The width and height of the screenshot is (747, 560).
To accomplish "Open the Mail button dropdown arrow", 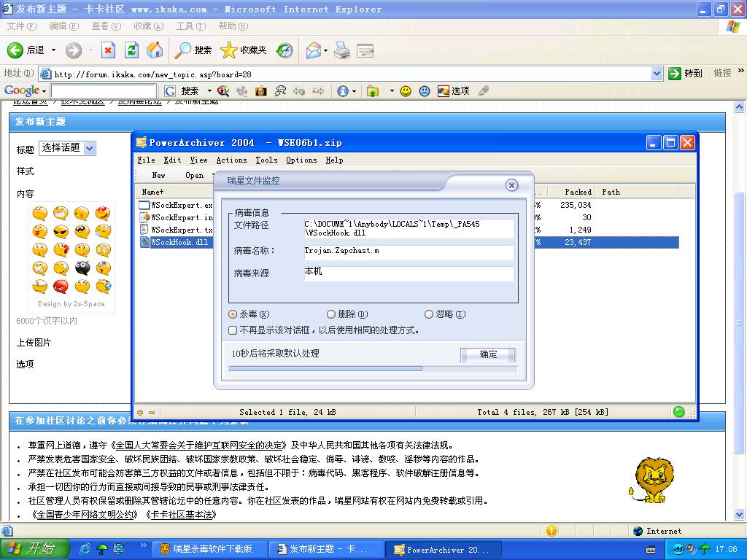I will [326, 50].
